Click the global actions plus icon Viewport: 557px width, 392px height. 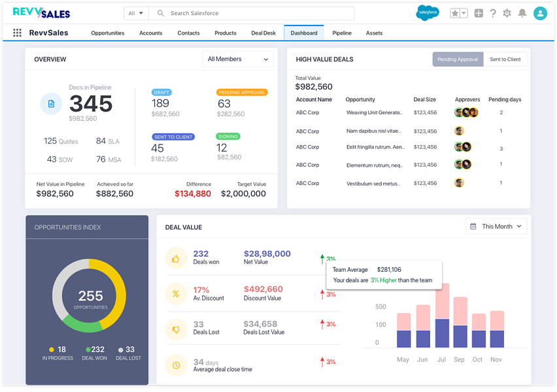[479, 13]
